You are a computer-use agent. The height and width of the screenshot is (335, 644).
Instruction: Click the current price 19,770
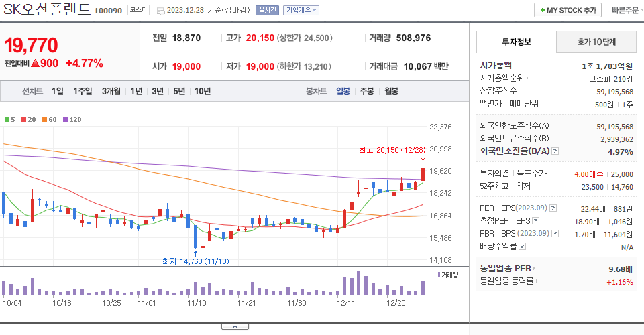[32, 45]
